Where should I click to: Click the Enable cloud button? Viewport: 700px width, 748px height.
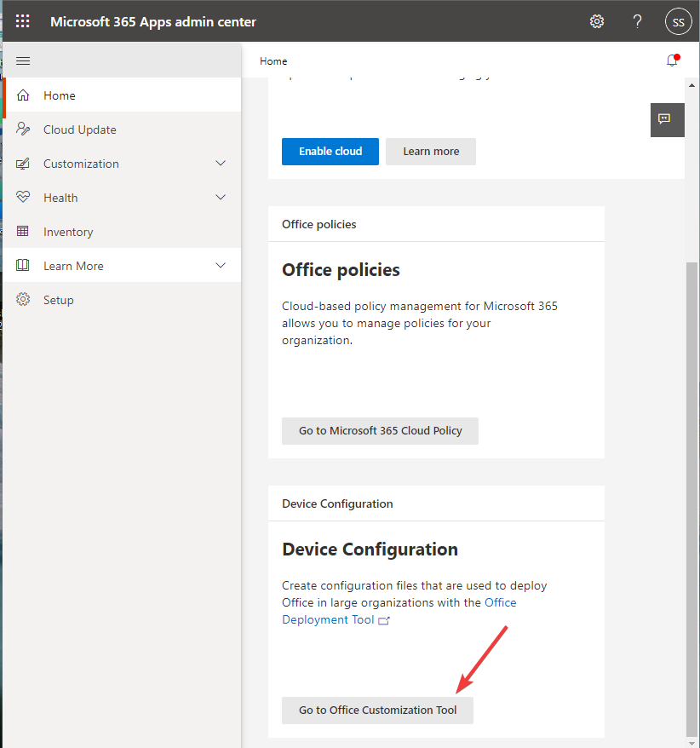click(330, 152)
